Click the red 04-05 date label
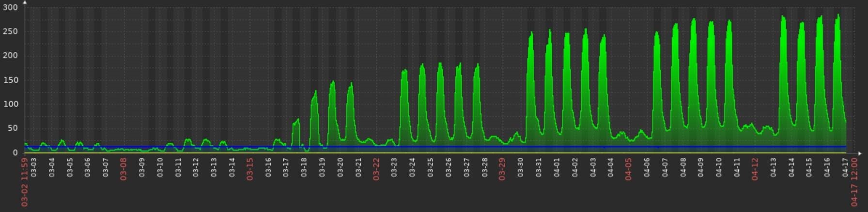Viewport: 868px width, 212px height. tap(629, 169)
